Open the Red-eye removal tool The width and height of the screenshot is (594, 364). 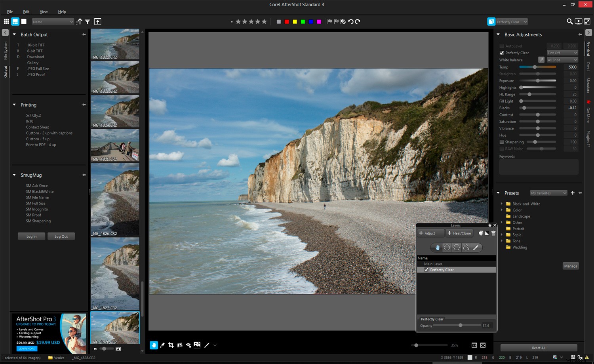[188, 345]
